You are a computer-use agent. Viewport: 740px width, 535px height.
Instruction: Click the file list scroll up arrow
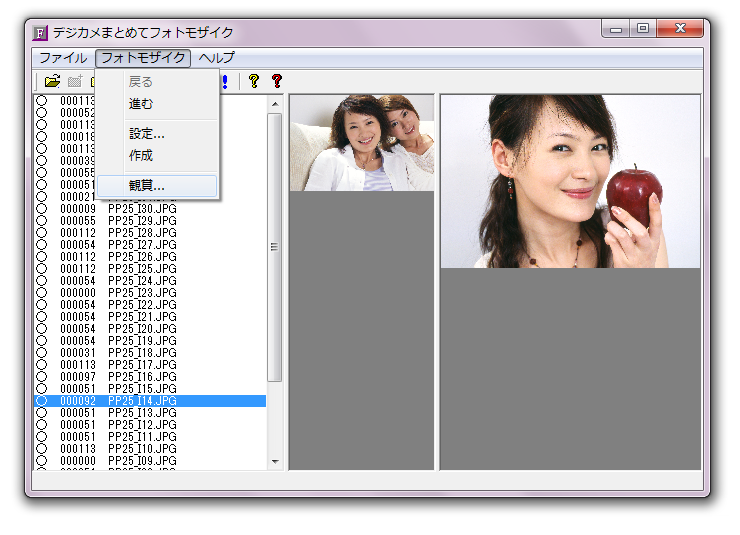pos(275,103)
